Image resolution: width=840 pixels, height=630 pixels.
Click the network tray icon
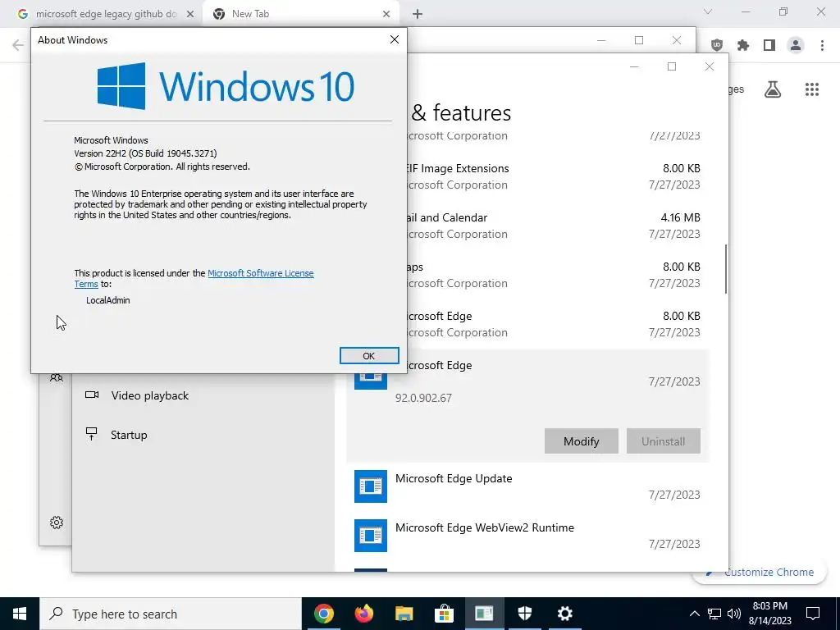[x=714, y=614]
